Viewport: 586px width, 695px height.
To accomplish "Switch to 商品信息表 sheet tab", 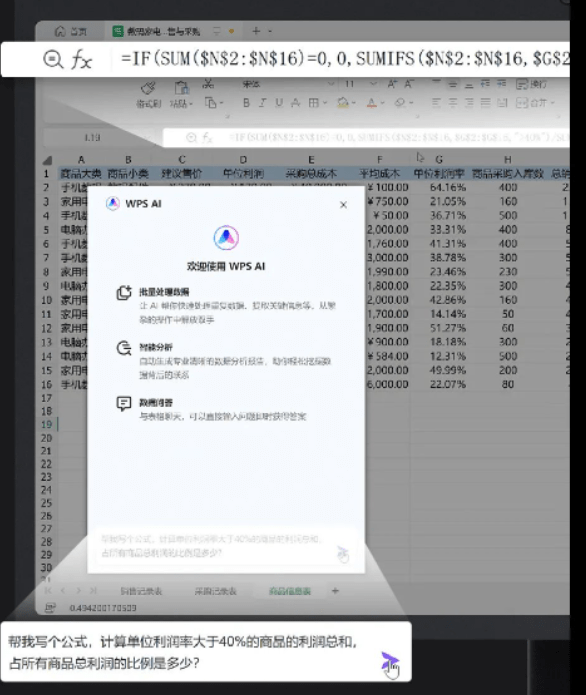I will pyautogui.click(x=290, y=591).
